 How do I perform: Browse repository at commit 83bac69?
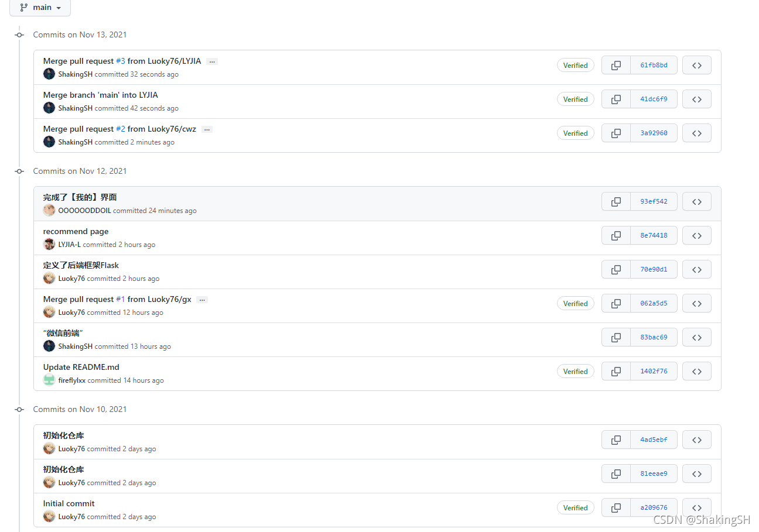697,338
